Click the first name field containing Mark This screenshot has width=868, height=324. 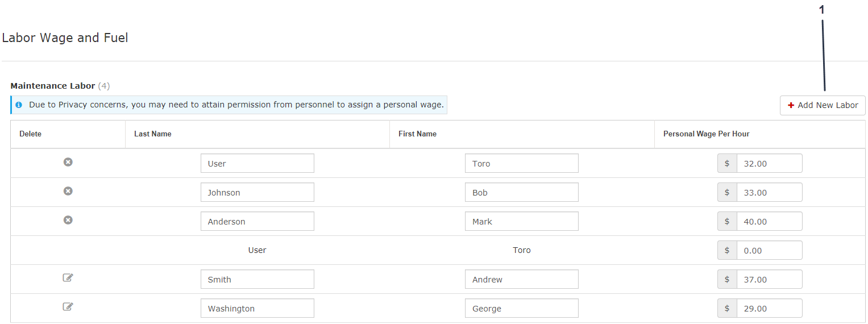point(521,222)
